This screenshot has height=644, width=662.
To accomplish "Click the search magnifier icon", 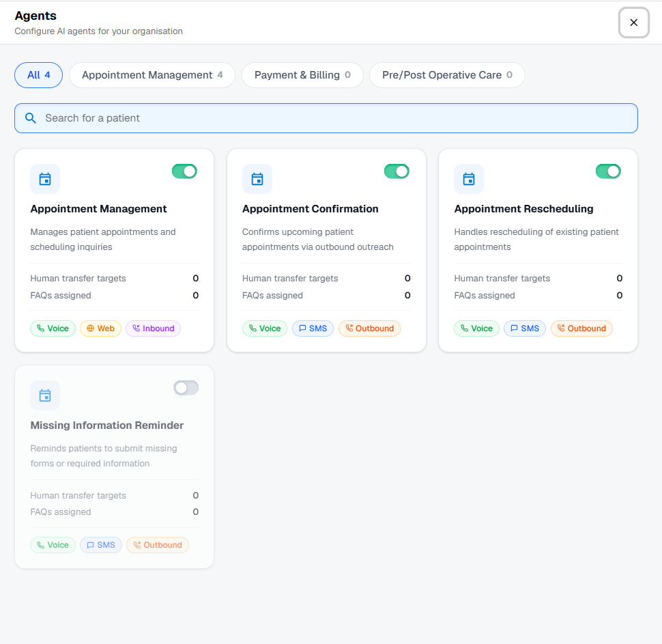I will click(x=31, y=118).
